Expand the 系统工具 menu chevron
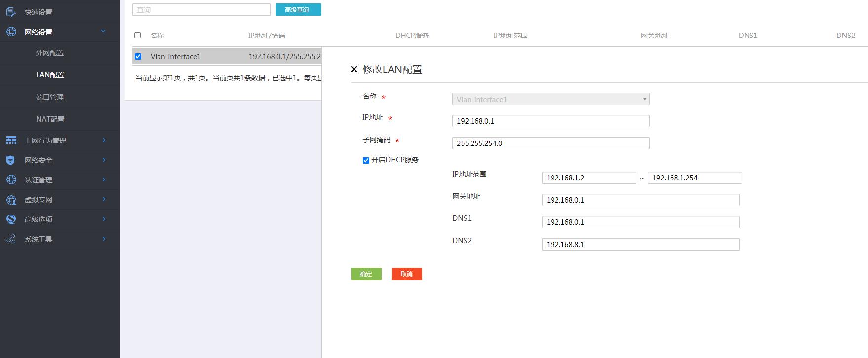Viewport: 868px width, 358px height. pyautogui.click(x=104, y=239)
